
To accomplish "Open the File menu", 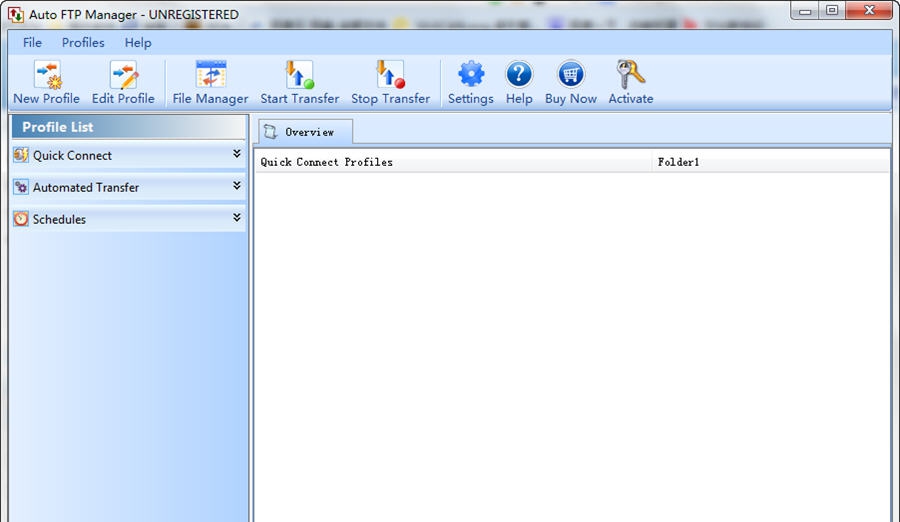I will pyautogui.click(x=32, y=42).
